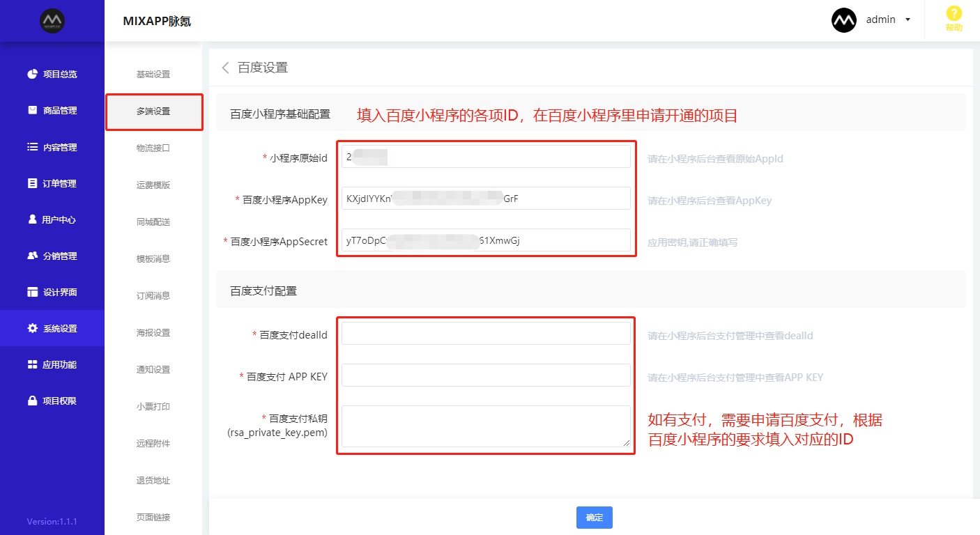Screen dimensions: 980x535
Task: Click the 订单管理 document icon
Action: coord(32,183)
